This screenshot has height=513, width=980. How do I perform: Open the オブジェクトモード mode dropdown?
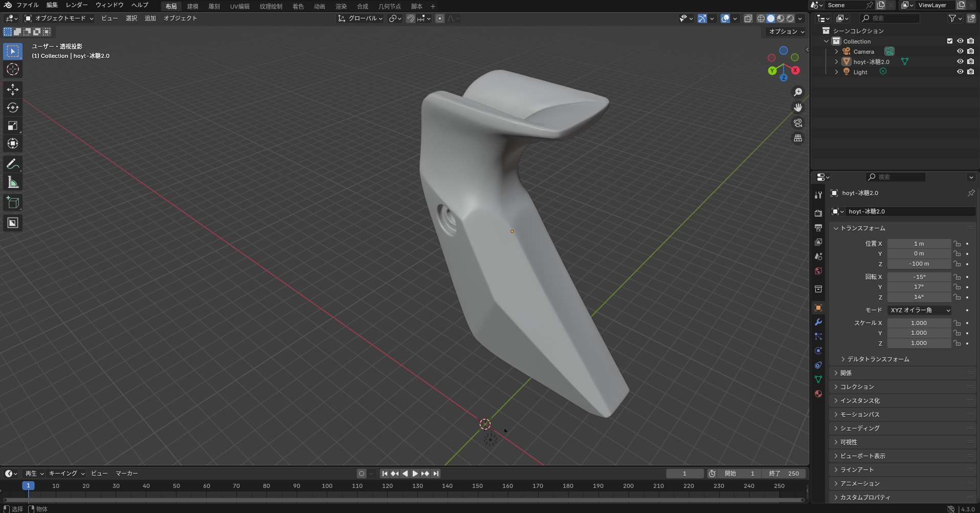[59, 18]
